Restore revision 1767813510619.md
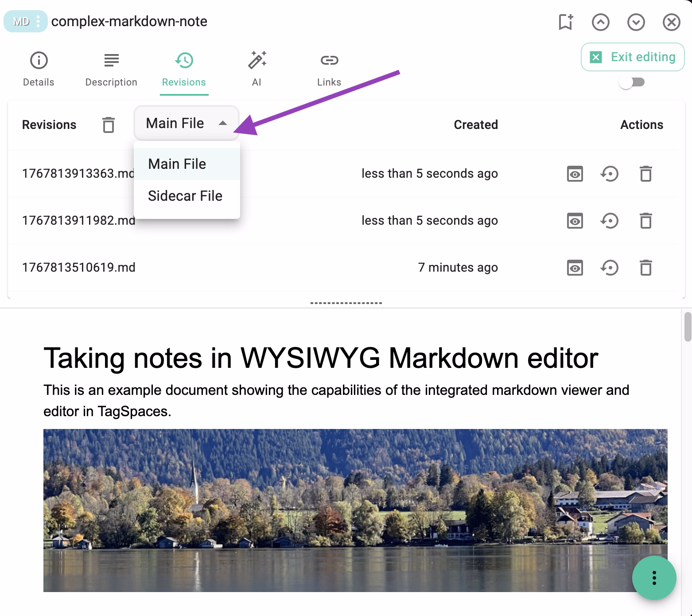Screen dimensions: 692x616 [x=610, y=268]
